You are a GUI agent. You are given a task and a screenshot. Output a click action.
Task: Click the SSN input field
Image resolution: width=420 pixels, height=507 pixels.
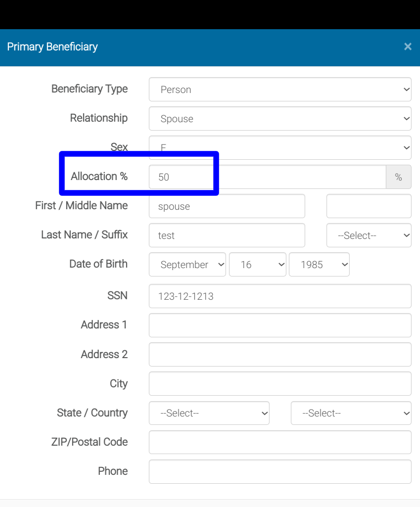tap(280, 296)
